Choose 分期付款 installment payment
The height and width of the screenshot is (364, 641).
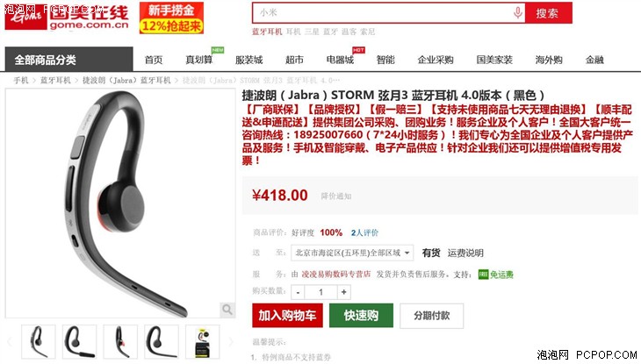click(432, 316)
